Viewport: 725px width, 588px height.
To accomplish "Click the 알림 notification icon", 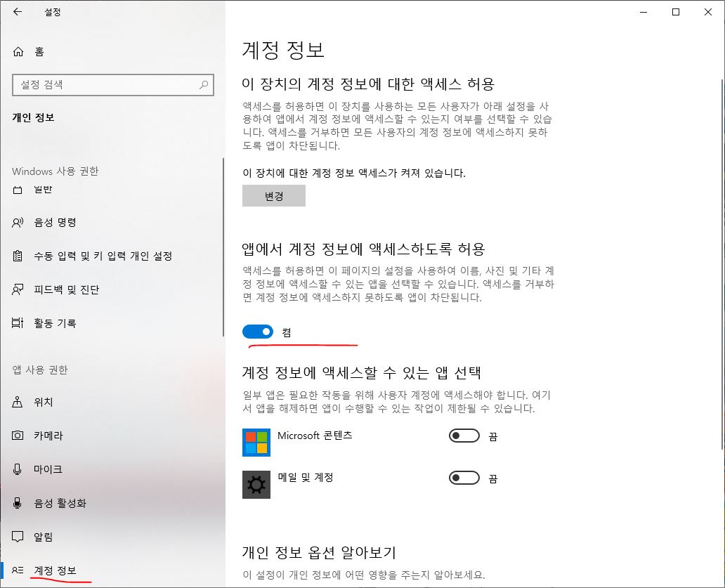I will pos(18,537).
